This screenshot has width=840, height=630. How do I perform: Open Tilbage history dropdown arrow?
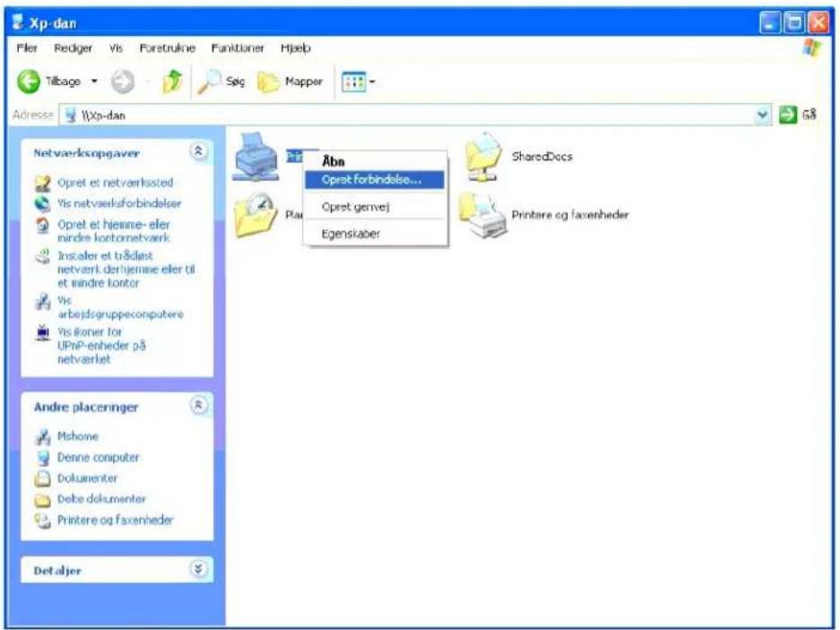94,82
